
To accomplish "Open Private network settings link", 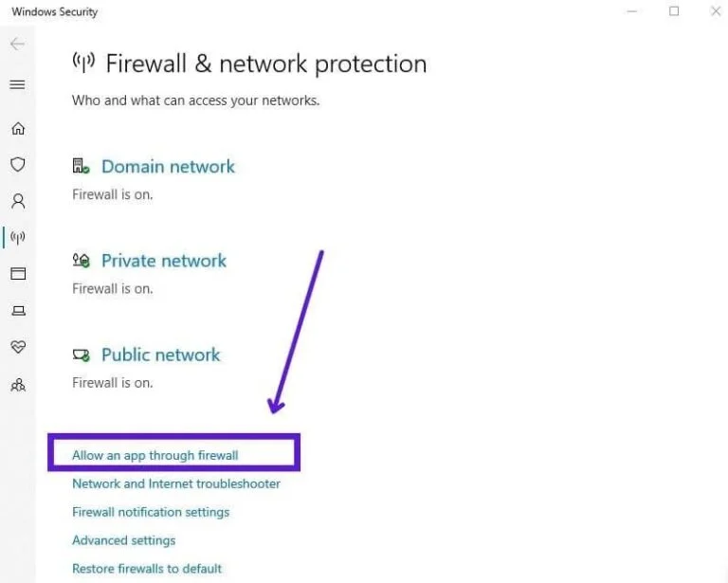I will (x=164, y=261).
